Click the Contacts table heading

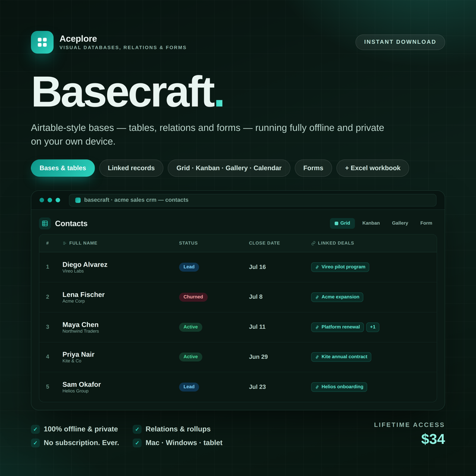pos(71,224)
